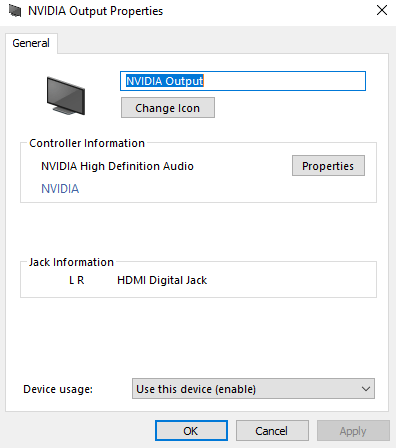Click the NVIDIA Output name field
The image size is (396, 448).
pyautogui.click(x=243, y=81)
